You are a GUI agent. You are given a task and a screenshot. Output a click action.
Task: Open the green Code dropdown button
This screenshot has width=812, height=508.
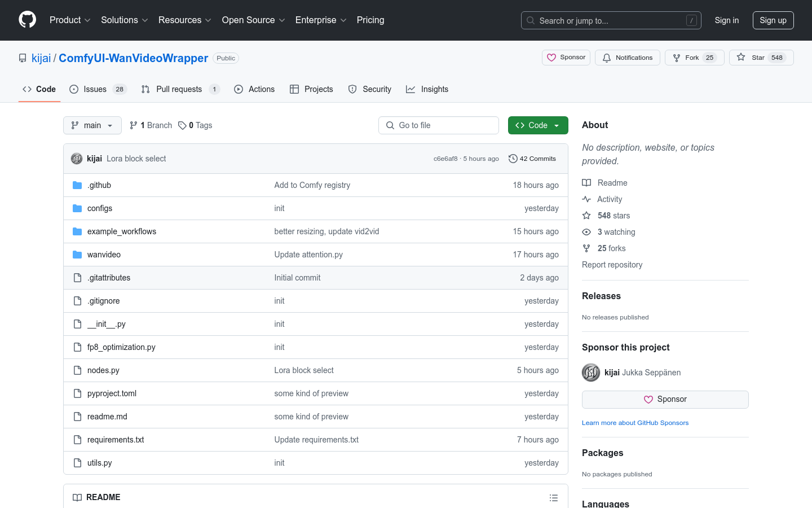point(538,125)
